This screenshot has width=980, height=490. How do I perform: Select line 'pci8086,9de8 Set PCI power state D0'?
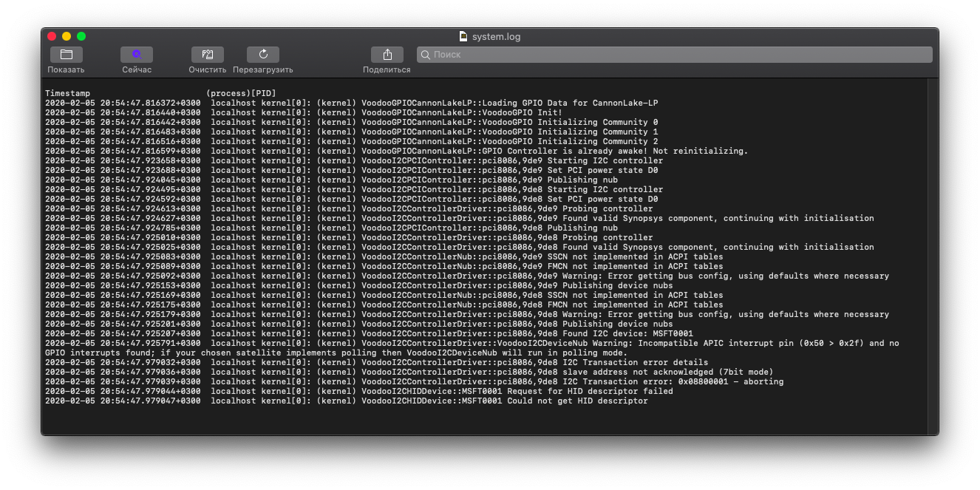coord(351,199)
